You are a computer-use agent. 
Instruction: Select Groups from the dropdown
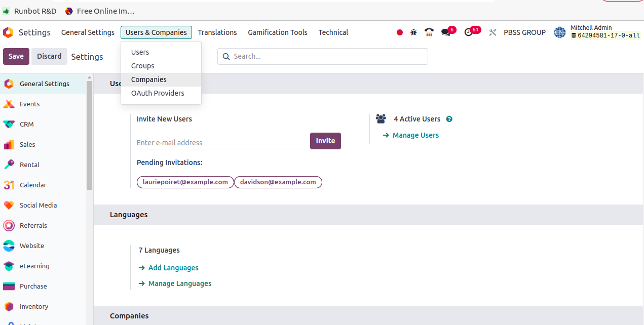pyautogui.click(x=161, y=66)
